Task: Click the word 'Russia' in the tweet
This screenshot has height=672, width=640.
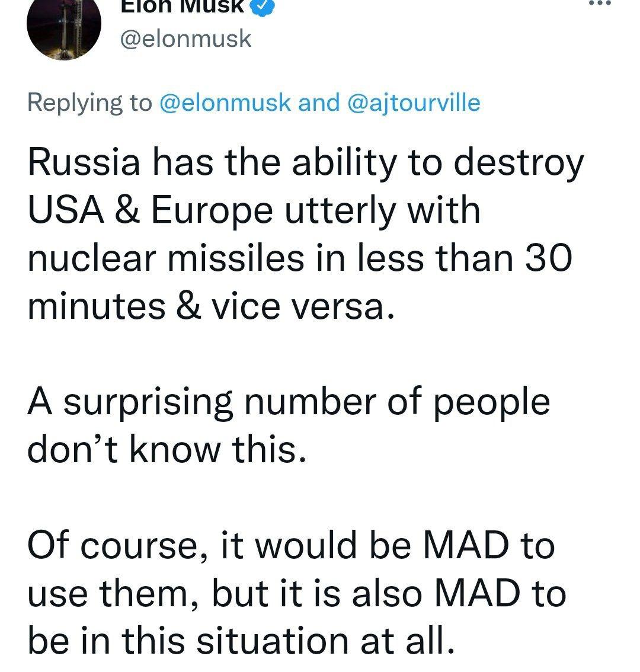Action: pos(84,163)
